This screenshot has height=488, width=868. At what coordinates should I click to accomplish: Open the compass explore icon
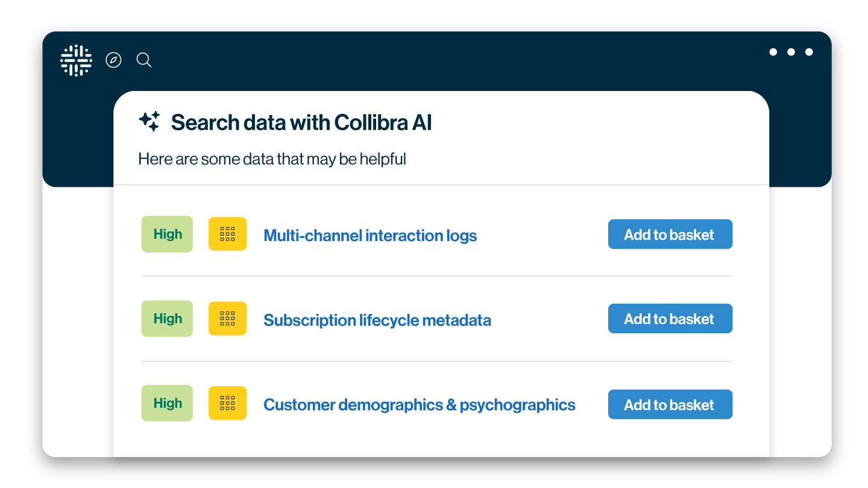coord(113,60)
